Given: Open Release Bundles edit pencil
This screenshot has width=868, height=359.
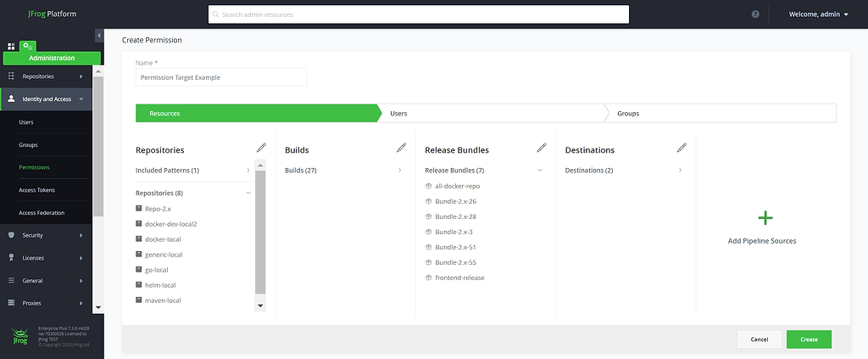Looking at the screenshot, I should 542,148.
